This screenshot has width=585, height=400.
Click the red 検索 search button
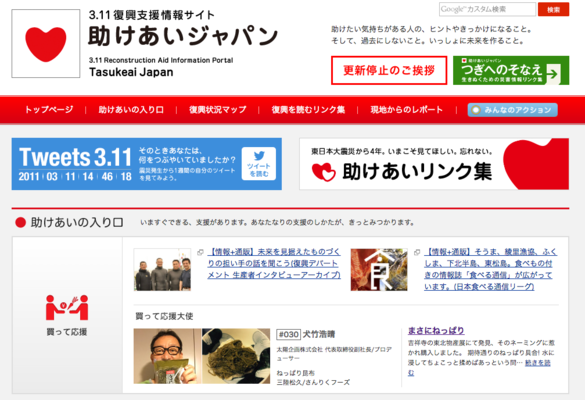pyautogui.click(x=554, y=9)
